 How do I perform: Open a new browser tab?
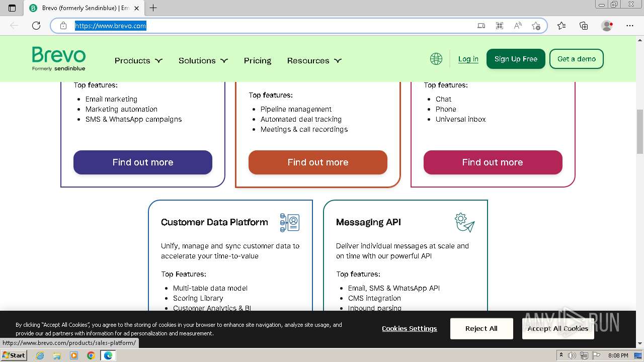tap(153, 8)
